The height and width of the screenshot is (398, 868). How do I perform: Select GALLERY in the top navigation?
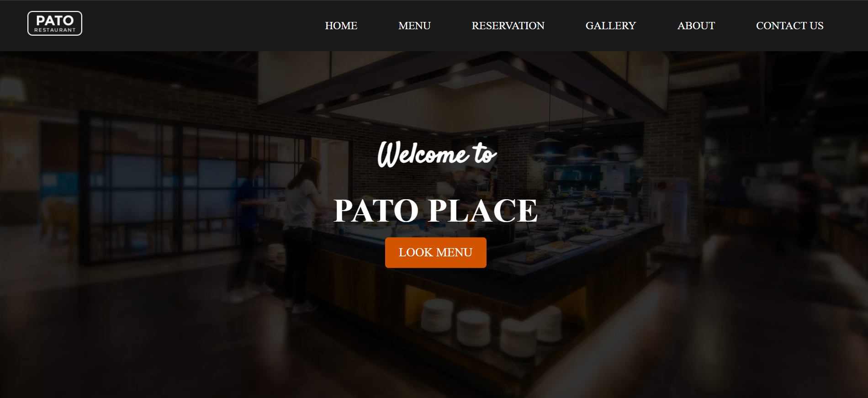pos(611,26)
